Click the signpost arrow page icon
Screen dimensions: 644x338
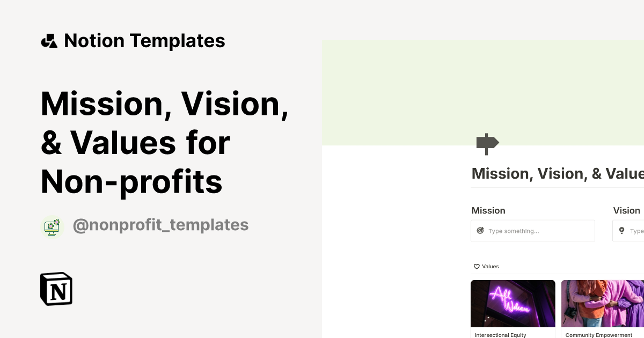tap(487, 144)
